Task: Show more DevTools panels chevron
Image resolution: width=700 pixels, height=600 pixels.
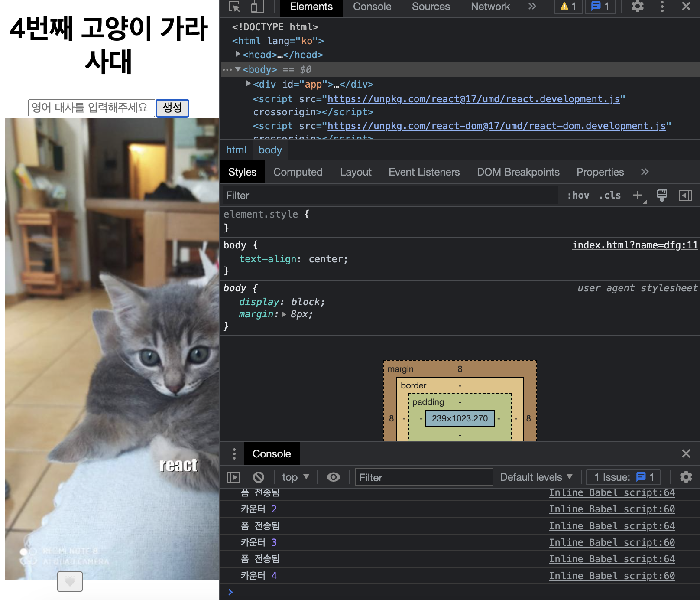Action: (532, 7)
